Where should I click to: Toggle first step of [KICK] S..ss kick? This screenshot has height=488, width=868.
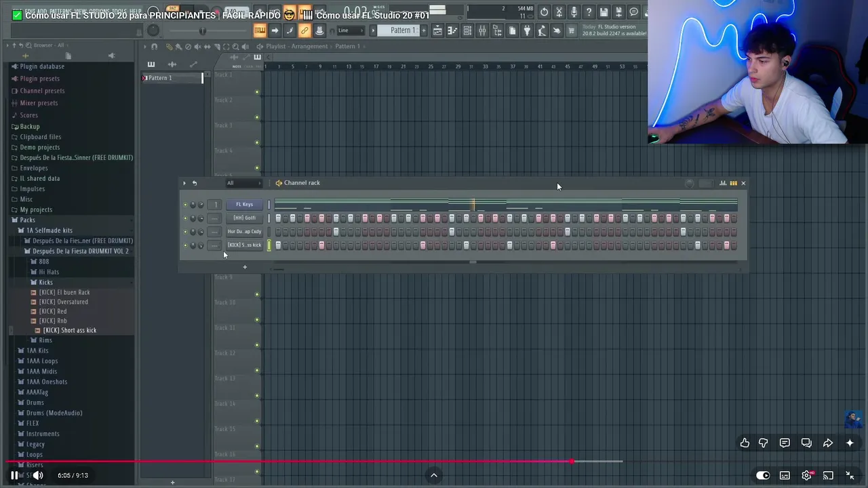278,245
